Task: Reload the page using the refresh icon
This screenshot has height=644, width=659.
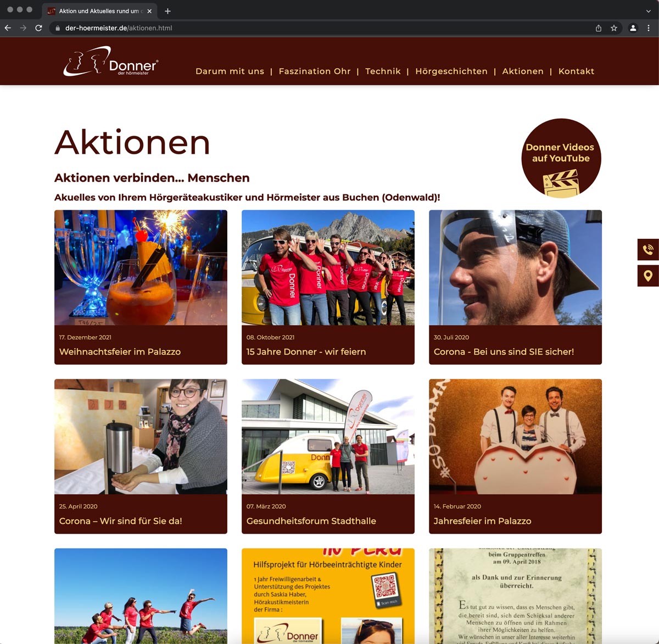Action: (x=38, y=28)
